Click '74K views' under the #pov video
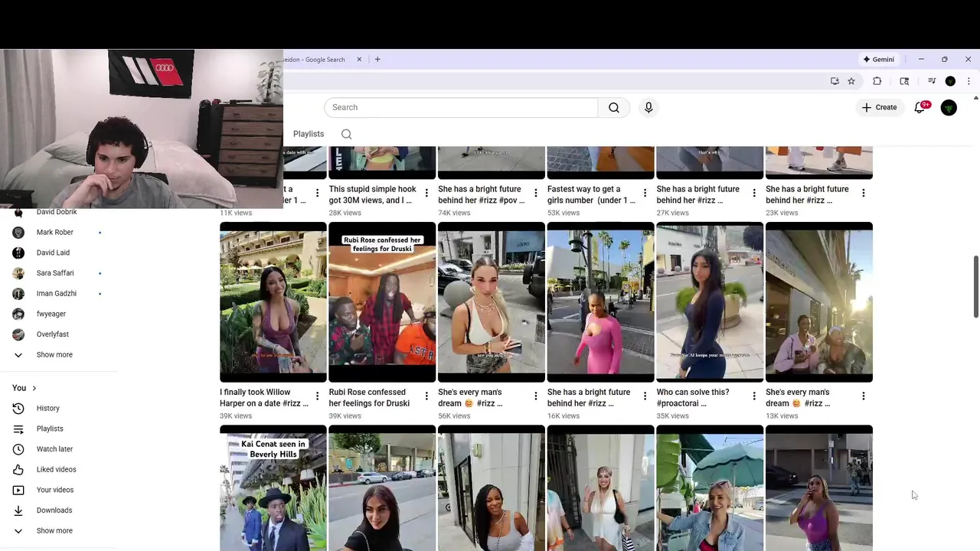 coord(454,213)
